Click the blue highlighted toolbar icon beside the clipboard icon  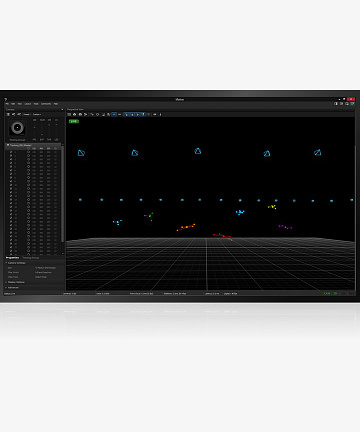click(114, 114)
